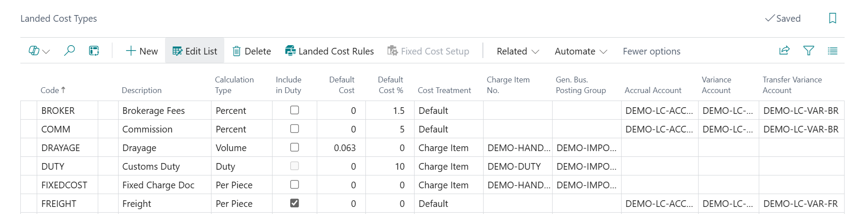Uncheck Include in Duty for FREIGHT

click(294, 203)
